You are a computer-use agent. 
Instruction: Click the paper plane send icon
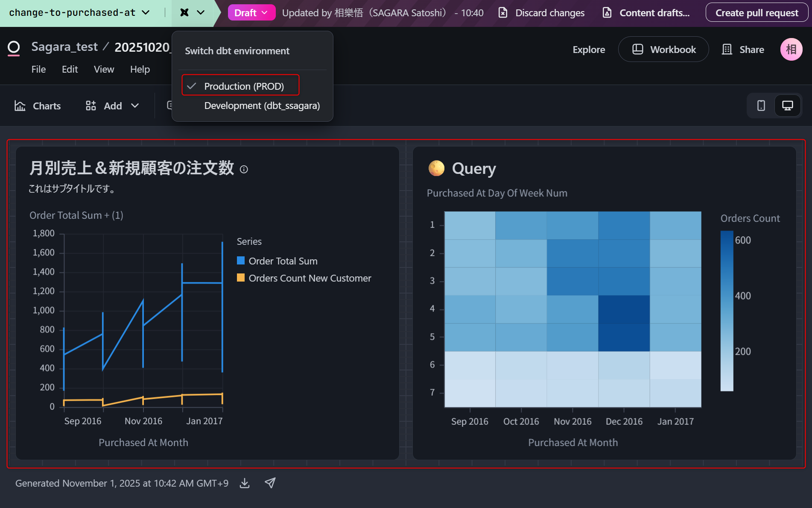pyautogui.click(x=270, y=483)
